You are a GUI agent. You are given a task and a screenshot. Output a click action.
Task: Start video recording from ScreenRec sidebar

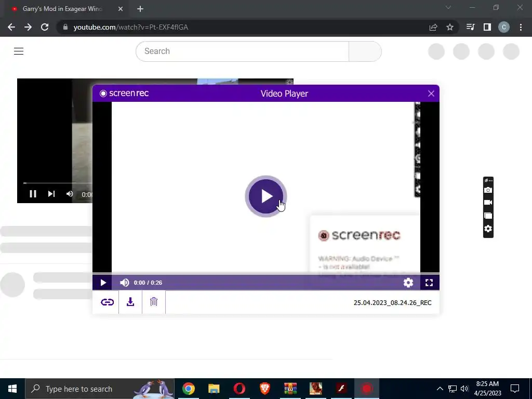point(488,203)
